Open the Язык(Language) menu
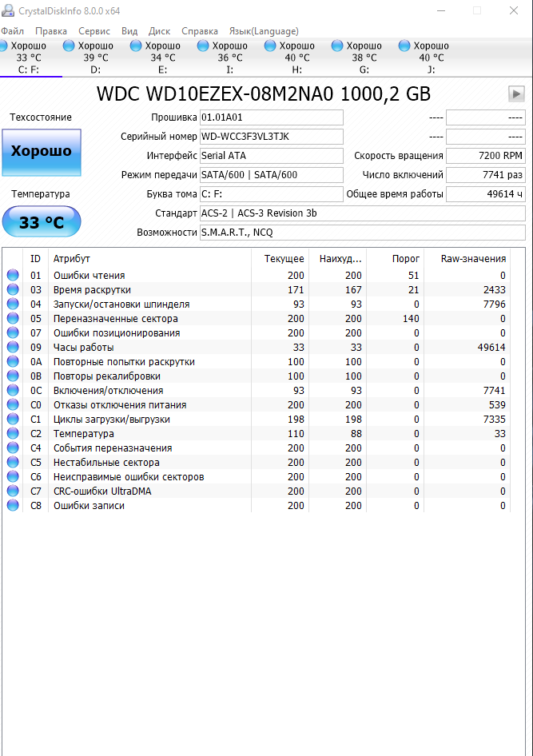Image resolution: width=533 pixels, height=756 pixels. click(264, 31)
